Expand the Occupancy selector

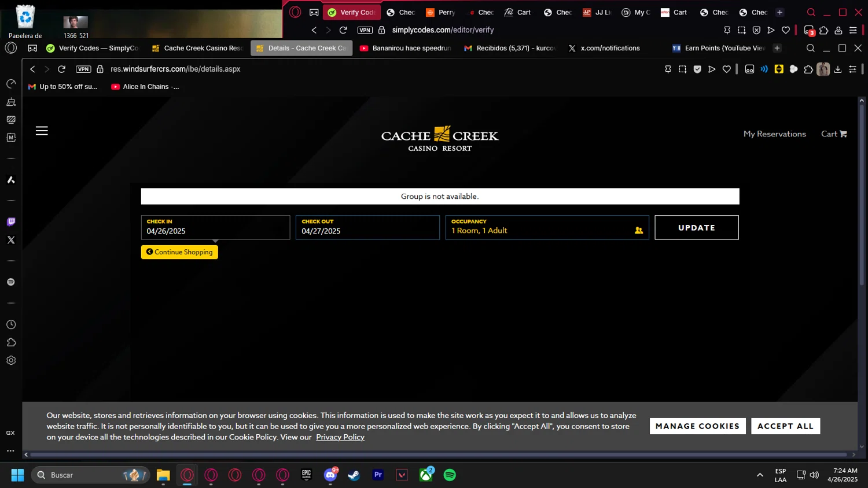pyautogui.click(x=547, y=227)
